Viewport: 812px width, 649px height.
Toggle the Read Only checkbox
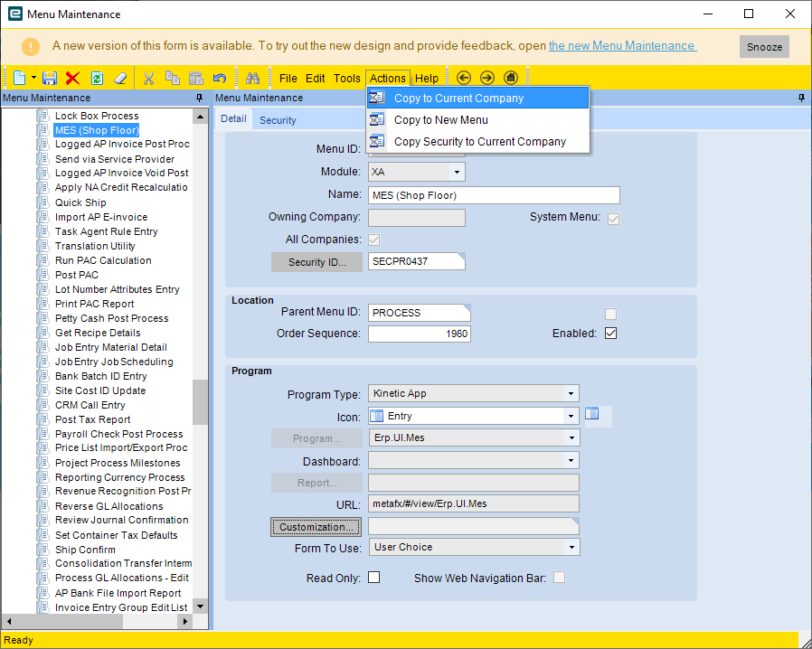[x=373, y=578]
